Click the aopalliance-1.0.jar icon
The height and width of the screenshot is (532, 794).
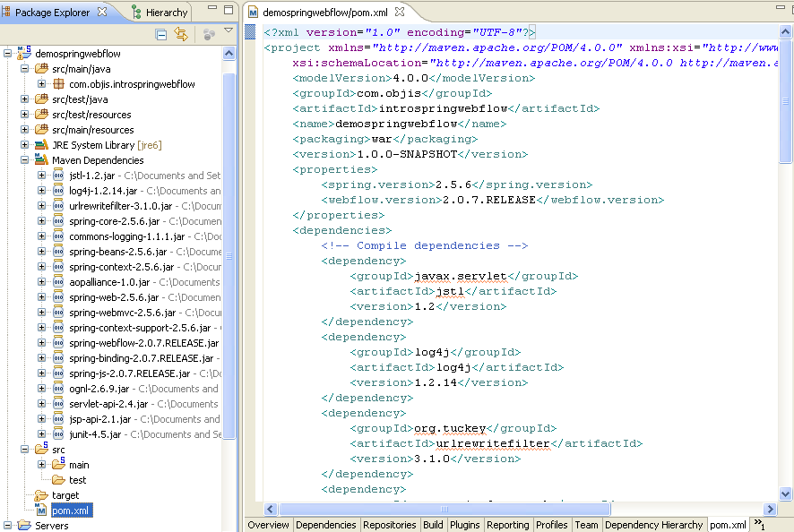coord(58,281)
